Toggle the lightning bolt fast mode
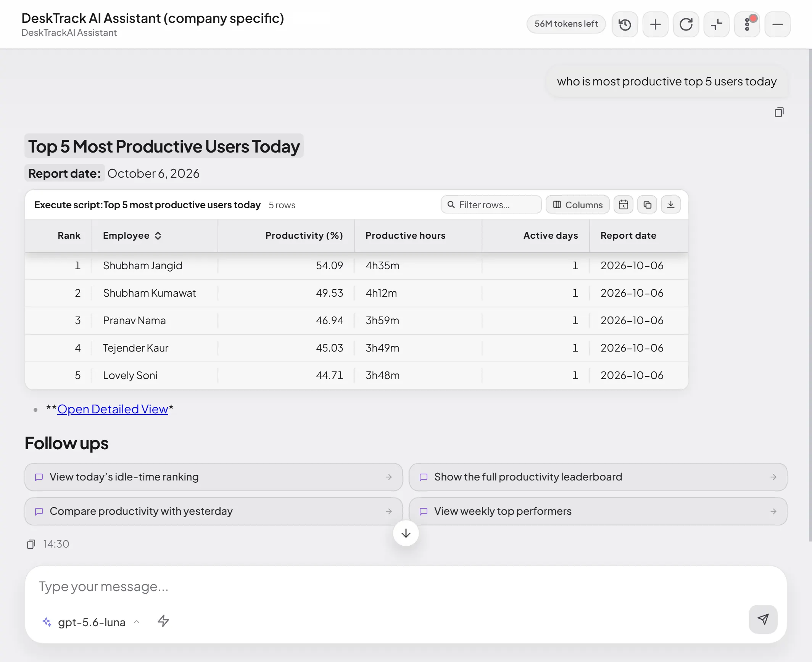 (x=163, y=621)
